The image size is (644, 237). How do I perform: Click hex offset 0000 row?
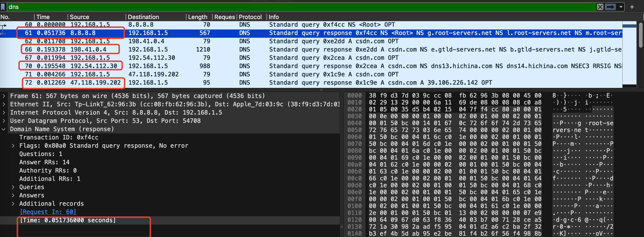pos(354,95)
